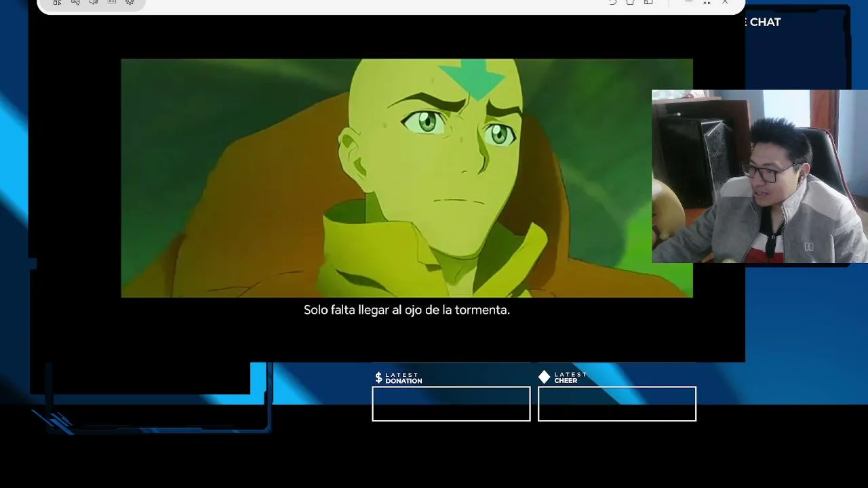The width and height of the screenshot is (868, 488).
Task: Click the diamond cheer icon
Action: coord(544,377)
